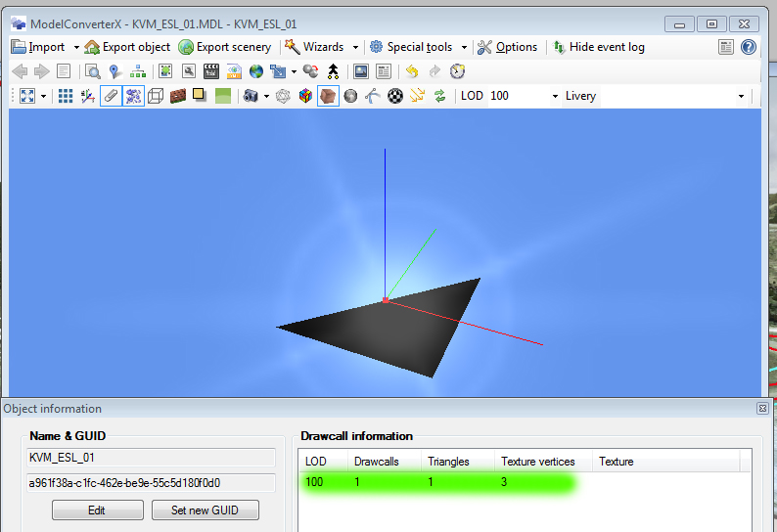
Task: Click the colorful cube icon
Action: point(306,96)
